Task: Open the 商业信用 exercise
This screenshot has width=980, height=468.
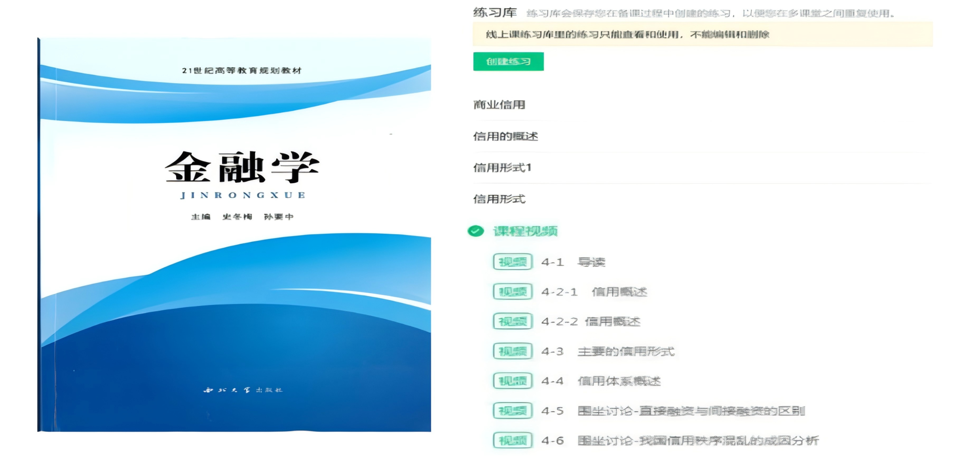Action: [x=499, y=105]
